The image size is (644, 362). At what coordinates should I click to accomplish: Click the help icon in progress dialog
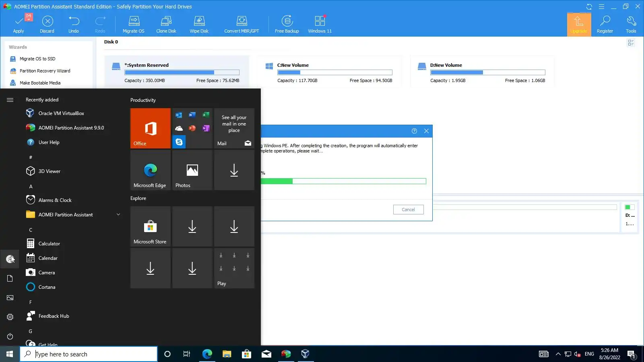pyautogui.click(x=414, y=131)
